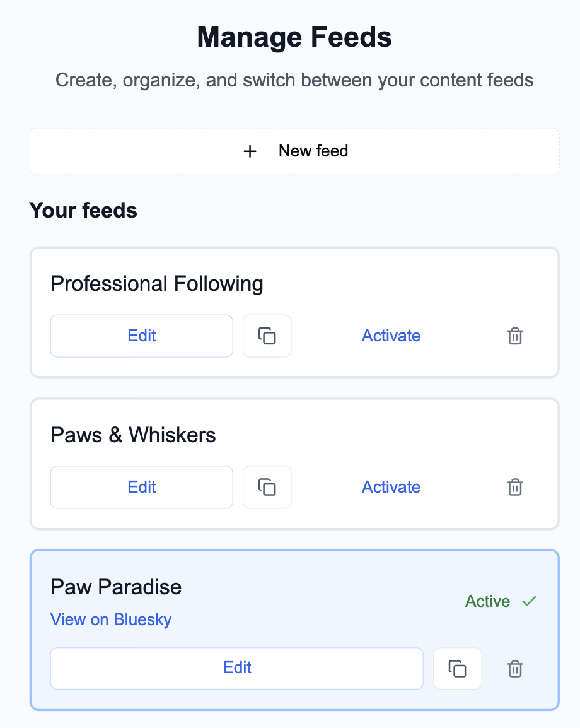Image resolution: width=580 pixels, height=728 pixels.
Task: Click the Active status label on Paw Paradise
Action: [487, 601]
